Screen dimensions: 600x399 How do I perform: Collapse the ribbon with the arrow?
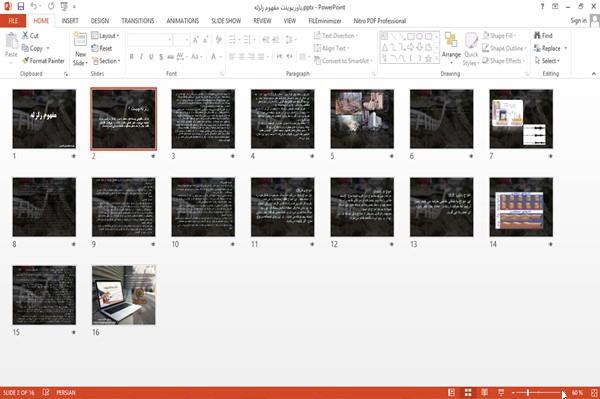[593, 73]
